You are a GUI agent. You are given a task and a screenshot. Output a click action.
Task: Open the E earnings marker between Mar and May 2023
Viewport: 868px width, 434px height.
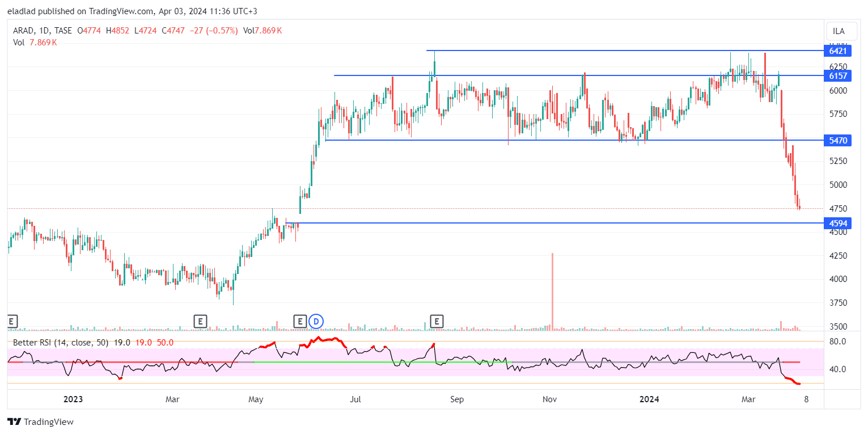[x=200, y=322]
